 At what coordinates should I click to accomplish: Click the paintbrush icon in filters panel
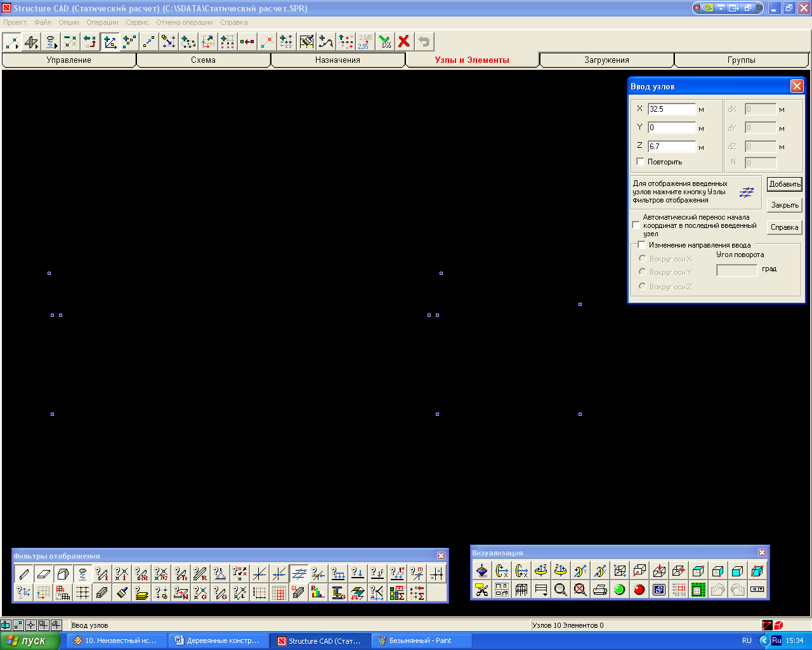121,593
